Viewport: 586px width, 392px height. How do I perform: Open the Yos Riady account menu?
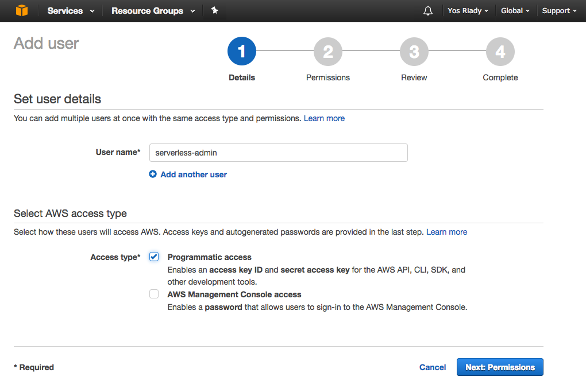(468, 11)
